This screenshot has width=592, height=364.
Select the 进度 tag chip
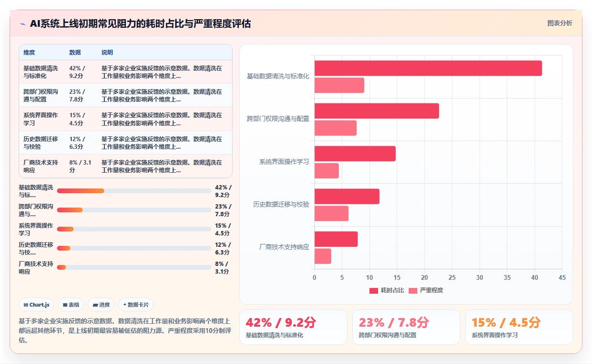tap(101, 305)
